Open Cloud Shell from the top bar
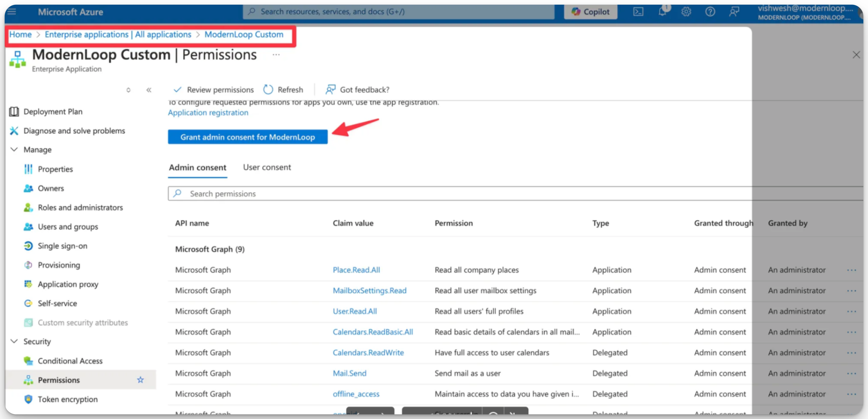This screenshot has height=419, width=868. (x=638, y=12)
